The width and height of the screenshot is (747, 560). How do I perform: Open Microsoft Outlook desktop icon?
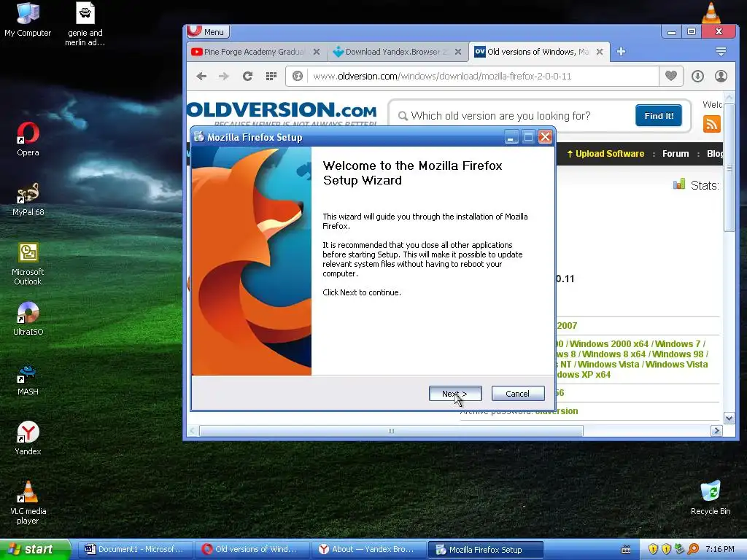28,264
